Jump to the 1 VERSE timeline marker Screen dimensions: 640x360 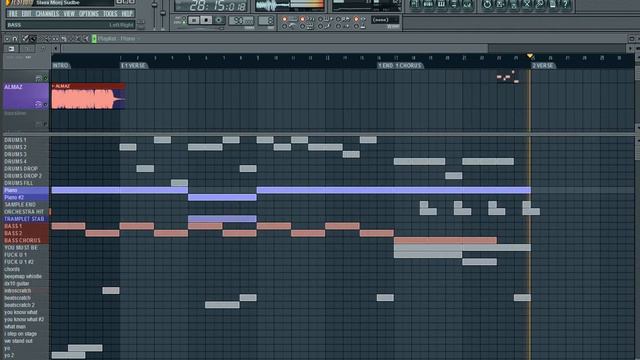point(133,65)
